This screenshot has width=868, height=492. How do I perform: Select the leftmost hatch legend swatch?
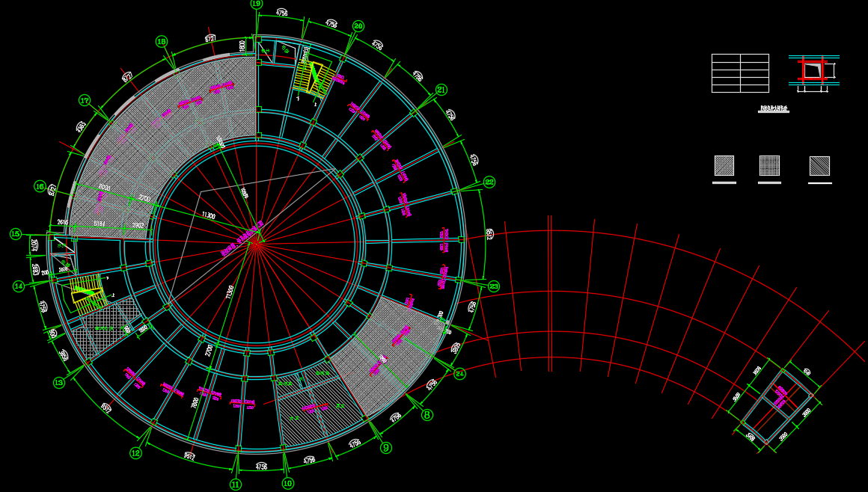tap(724, 165)
